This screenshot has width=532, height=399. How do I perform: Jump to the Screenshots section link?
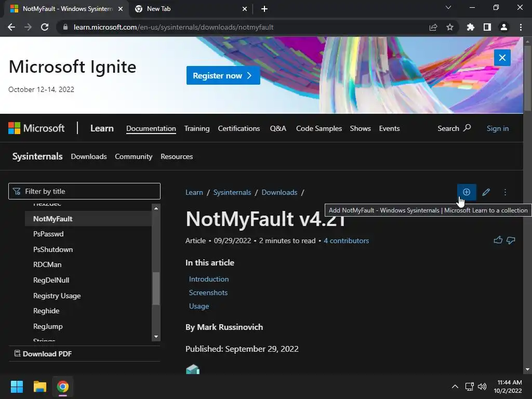[x=208, y=292]
